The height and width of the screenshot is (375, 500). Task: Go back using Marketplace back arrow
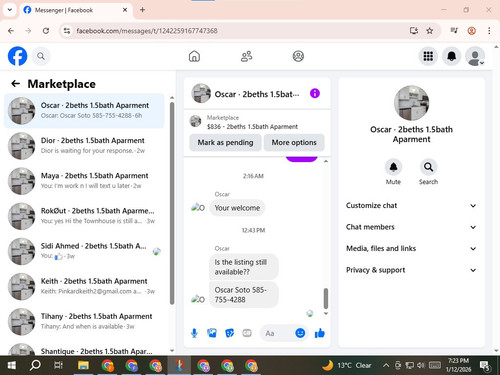(16, 84)
